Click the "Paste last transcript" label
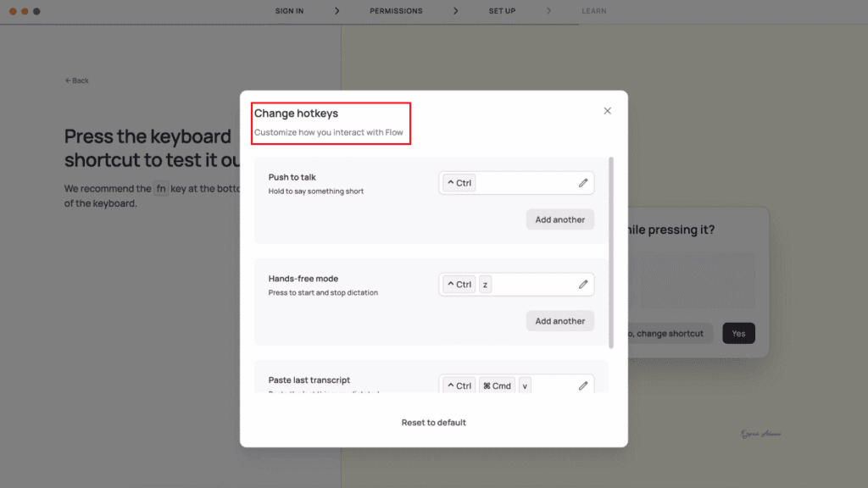 pos(309,380)
